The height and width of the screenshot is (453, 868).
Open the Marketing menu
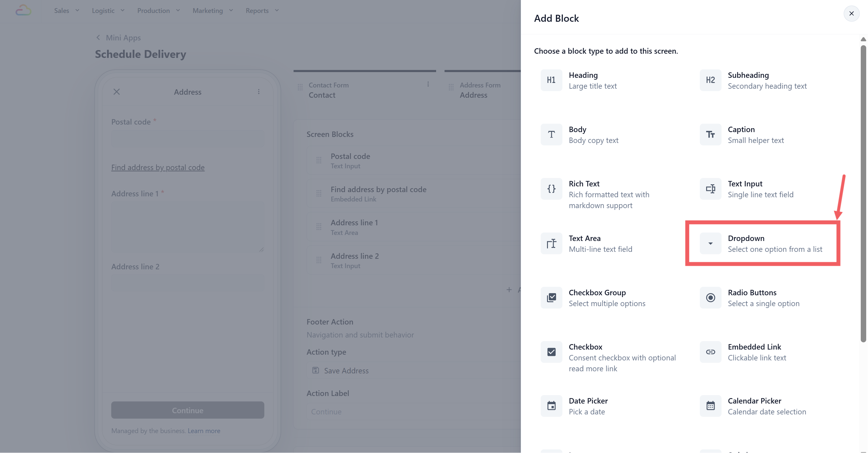click(212, 11)
